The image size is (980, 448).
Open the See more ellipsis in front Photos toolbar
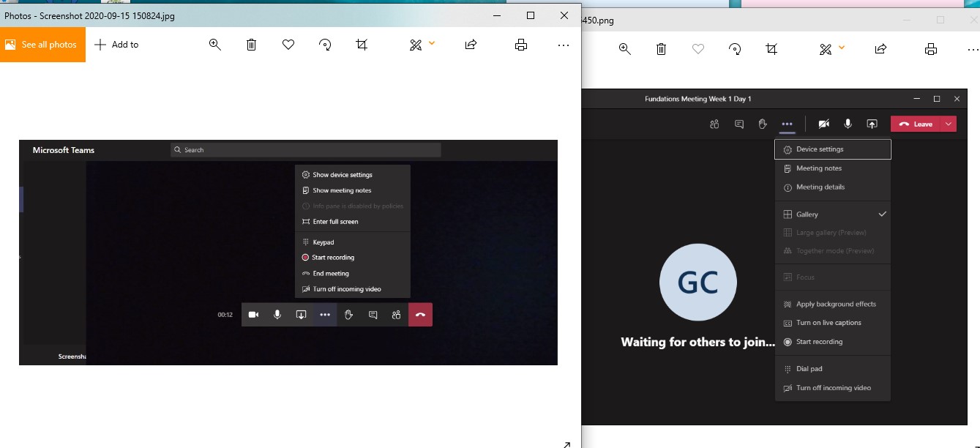tap(563, 45)
